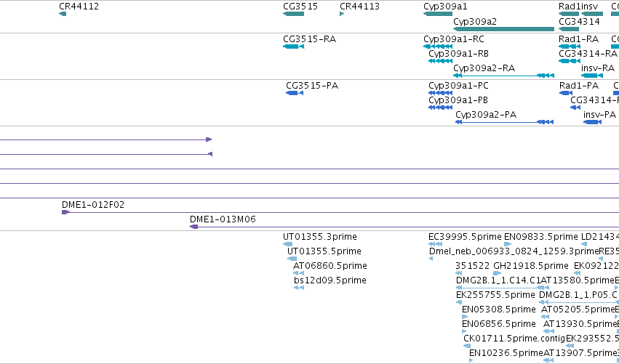This screenshot has height=364, width=619.
Task: Select the CG3515-PA protein glyph
Action: pos(295,93)
